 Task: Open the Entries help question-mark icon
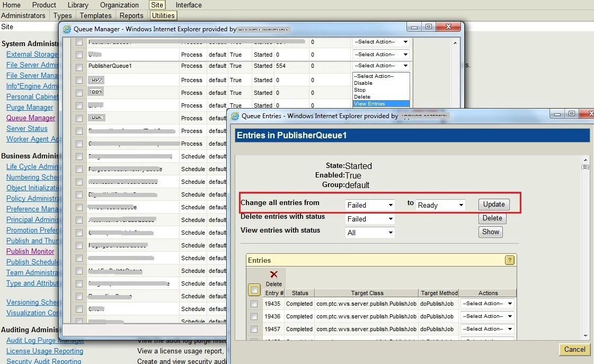pyautogui.click(x=510, y=260)
